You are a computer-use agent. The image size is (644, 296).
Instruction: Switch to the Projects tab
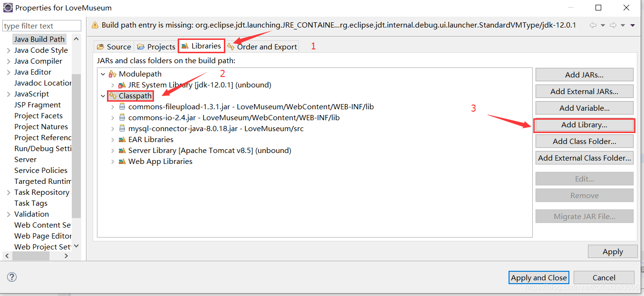[x=156, y=47]
